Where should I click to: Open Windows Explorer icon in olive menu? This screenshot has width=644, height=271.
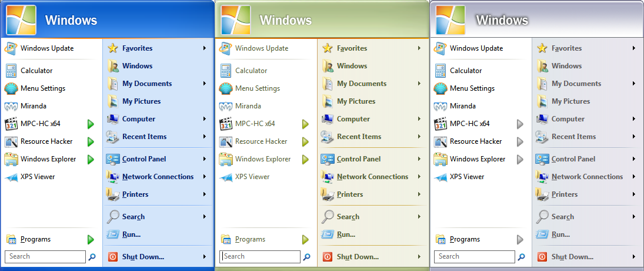225,159
